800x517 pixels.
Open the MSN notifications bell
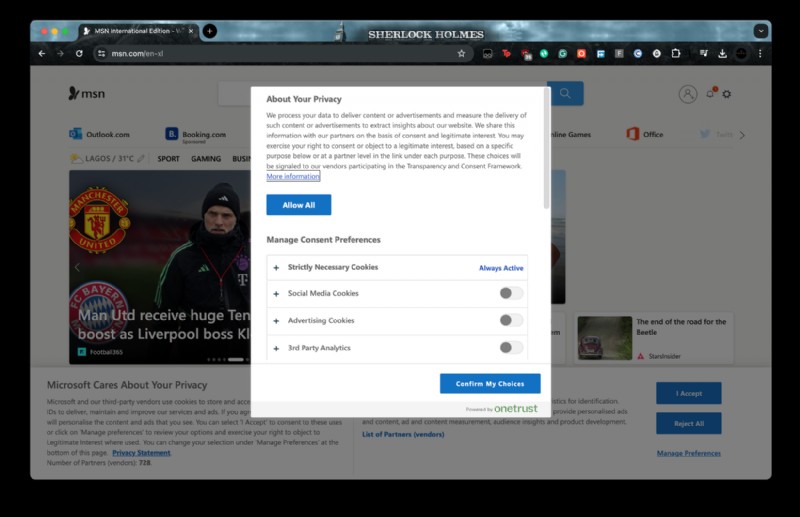710,93
